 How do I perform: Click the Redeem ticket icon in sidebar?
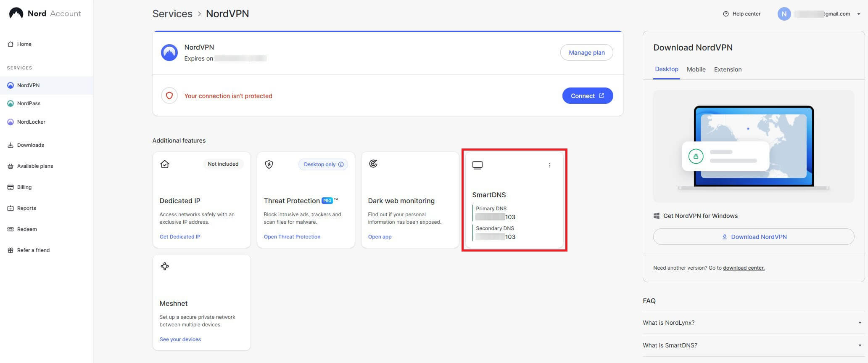coord(11,229)
